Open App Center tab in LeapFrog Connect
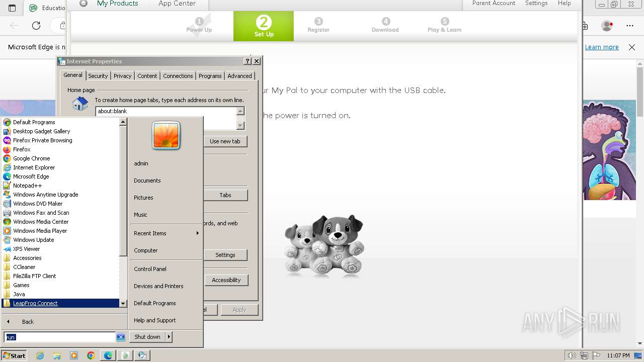Image resolution: width=644 pixels, height=362 pixels. coord(177,4)
